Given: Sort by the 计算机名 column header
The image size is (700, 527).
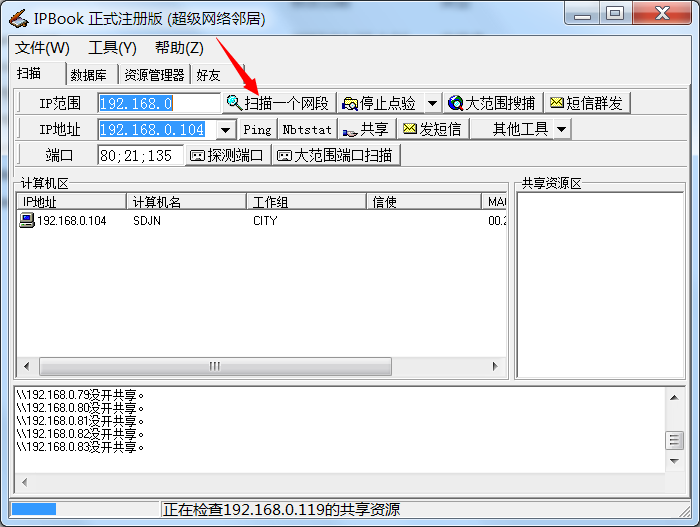Looking at the screenshot, I should (x=187, y=202).
